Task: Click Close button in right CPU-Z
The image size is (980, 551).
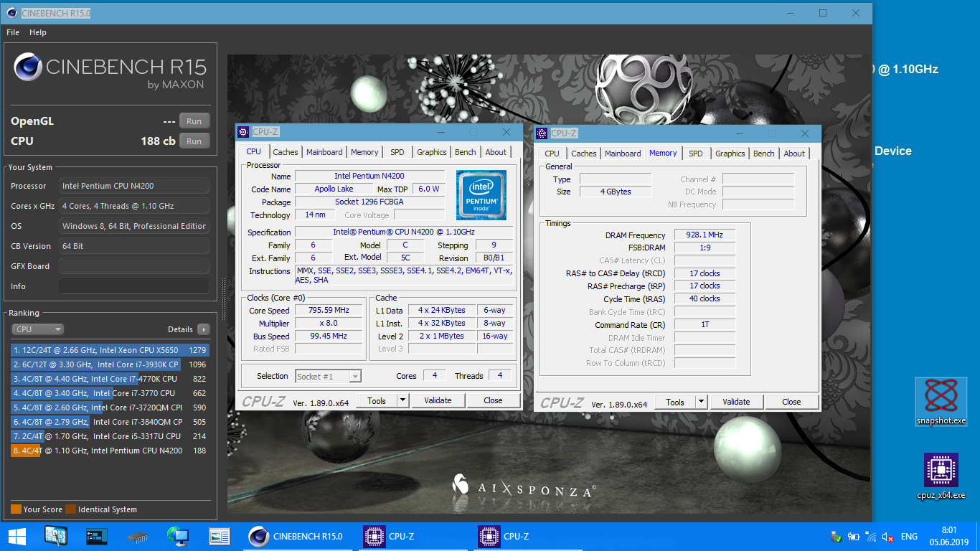Action: [x=791, y=402]
